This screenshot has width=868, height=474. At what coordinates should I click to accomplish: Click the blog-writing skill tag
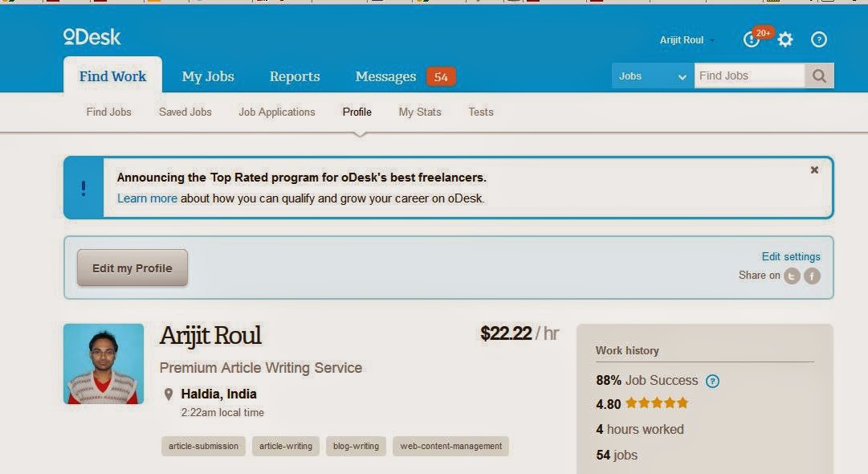pos(356,447)
